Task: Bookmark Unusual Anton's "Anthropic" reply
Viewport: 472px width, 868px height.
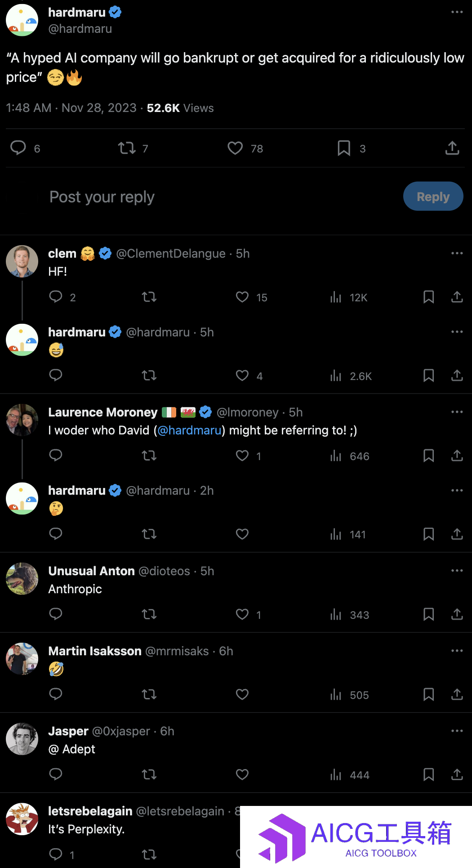Action: click(x=429, y=614)
